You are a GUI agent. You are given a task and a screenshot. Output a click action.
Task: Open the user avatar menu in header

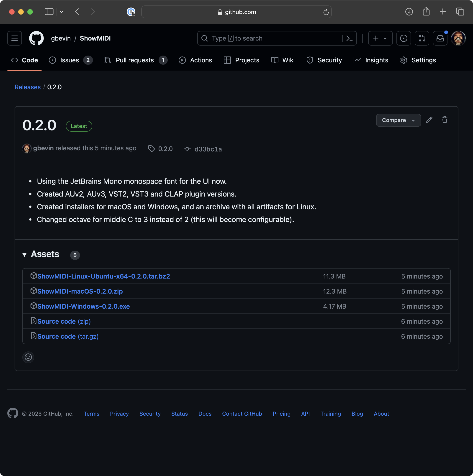[x=458, y=38]
